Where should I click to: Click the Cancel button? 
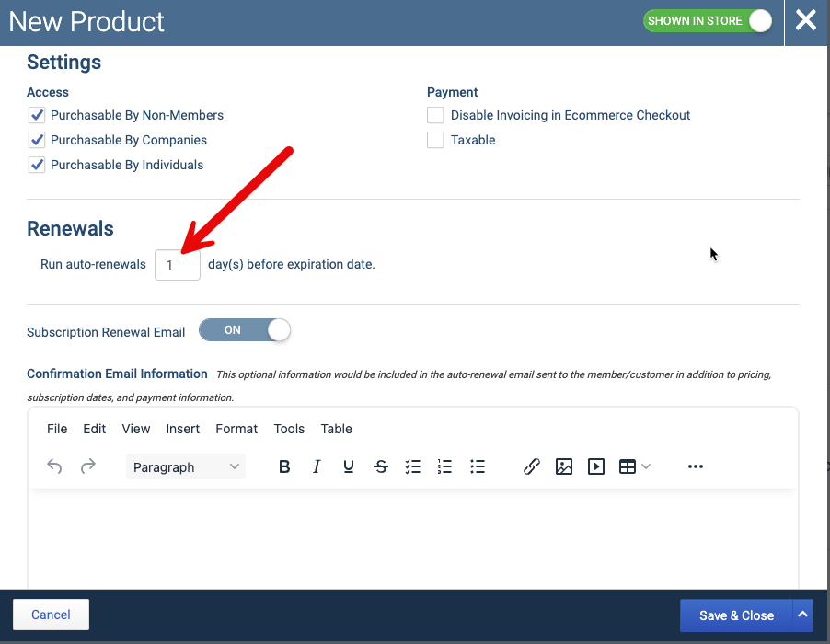coord(51,615)
